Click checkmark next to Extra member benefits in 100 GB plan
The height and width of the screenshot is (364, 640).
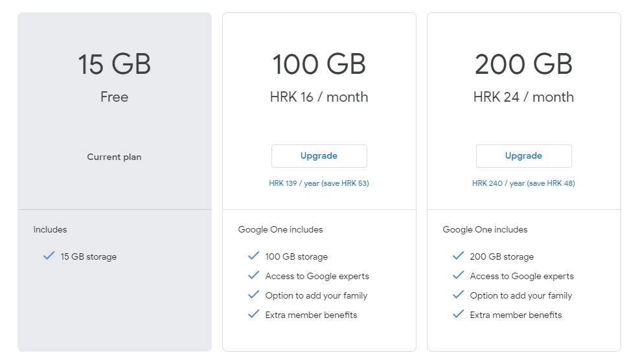coord(253,314)
